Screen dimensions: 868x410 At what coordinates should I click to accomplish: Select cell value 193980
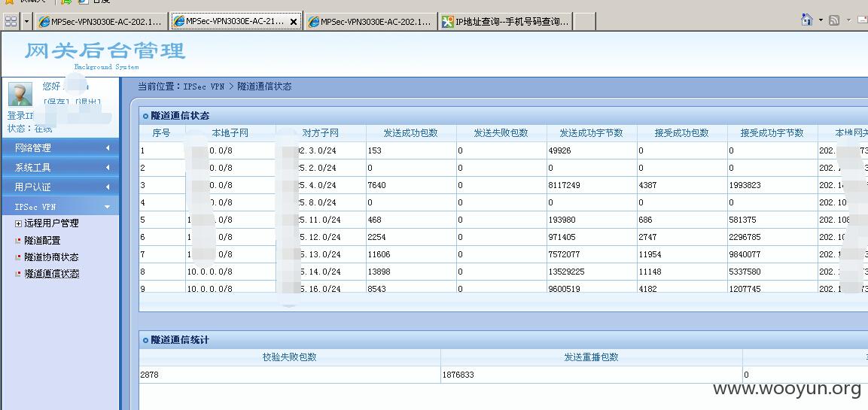[x=562, y=220]
